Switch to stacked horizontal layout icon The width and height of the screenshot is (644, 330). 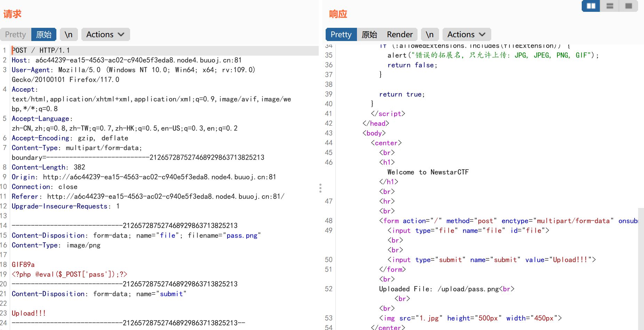click(610, 6)
